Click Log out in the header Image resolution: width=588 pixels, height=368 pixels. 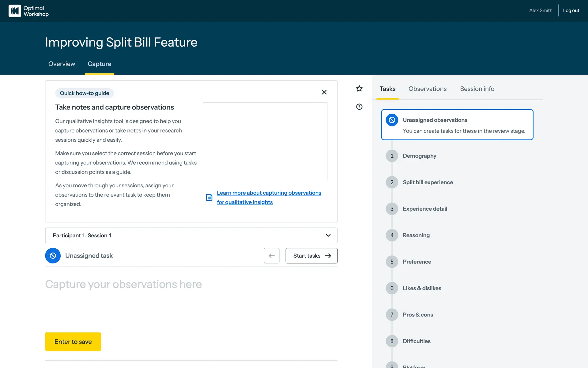pos(571,10)
